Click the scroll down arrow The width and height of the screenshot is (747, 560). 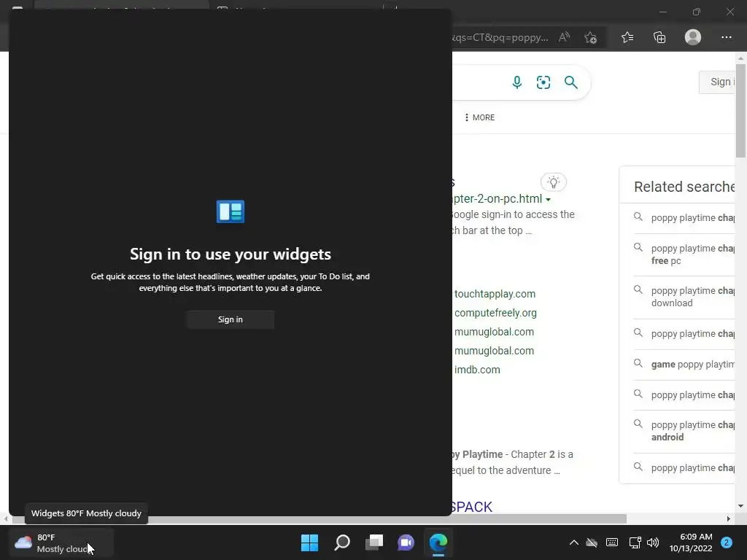coord(740,506)
